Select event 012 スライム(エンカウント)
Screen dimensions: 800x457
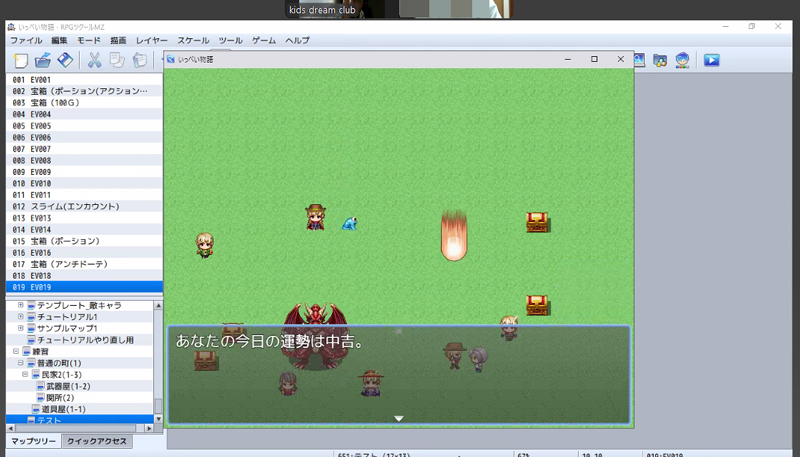click(x=84, y=207)
